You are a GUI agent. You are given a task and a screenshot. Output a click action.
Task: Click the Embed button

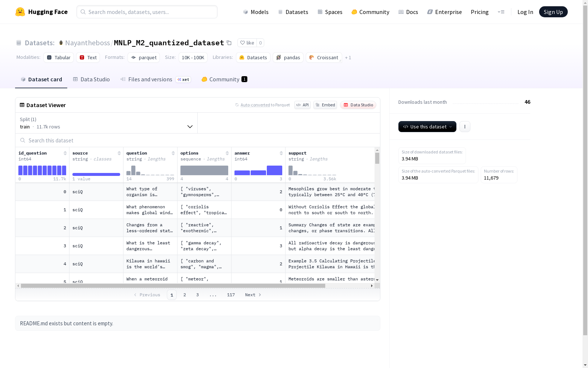pyautogui.click(x=325, y=105)
